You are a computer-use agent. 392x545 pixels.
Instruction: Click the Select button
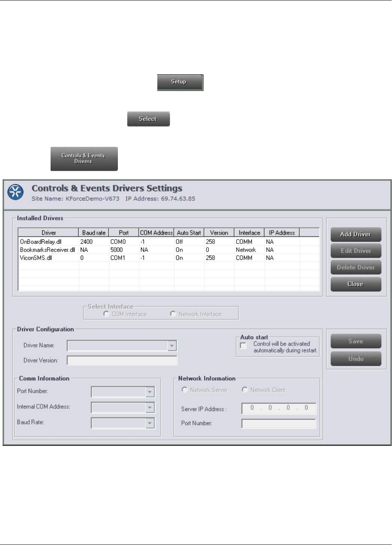[x=148, y=119]
